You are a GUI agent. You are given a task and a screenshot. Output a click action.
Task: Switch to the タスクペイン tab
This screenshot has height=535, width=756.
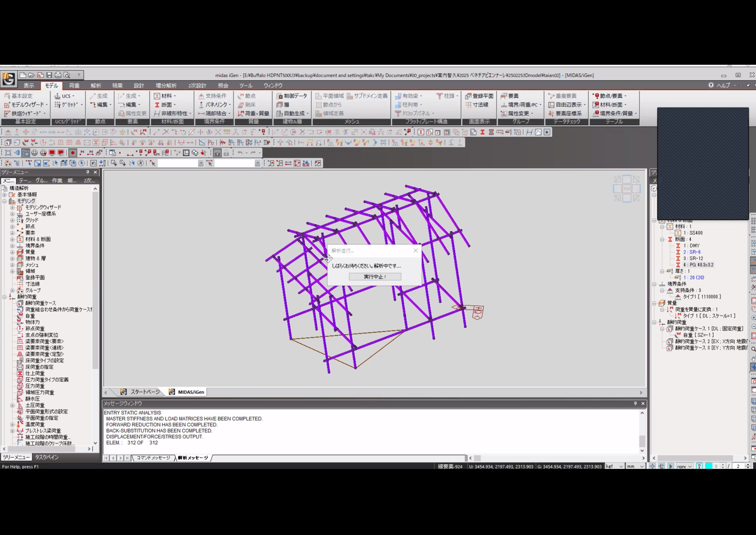[47, 457]
